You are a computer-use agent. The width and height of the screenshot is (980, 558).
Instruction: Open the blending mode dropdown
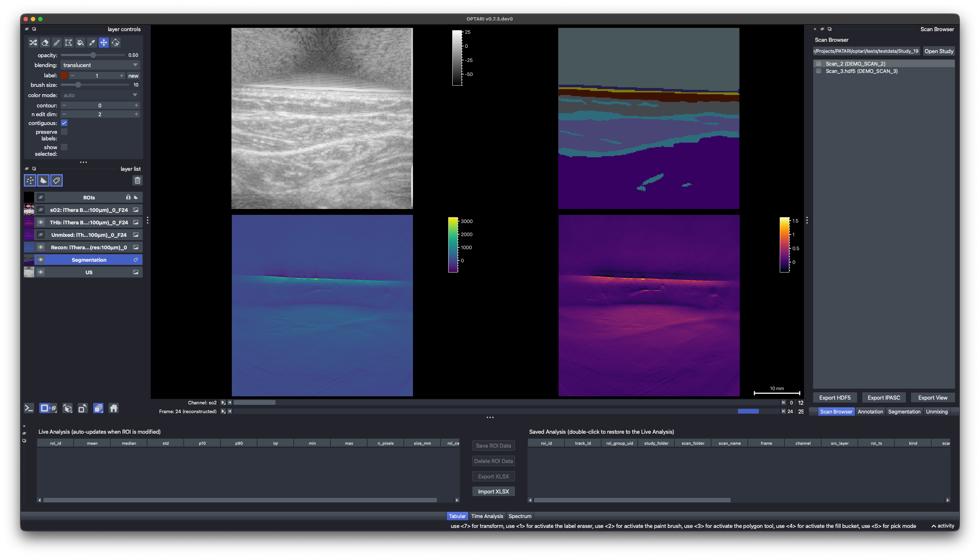[100, 65]
